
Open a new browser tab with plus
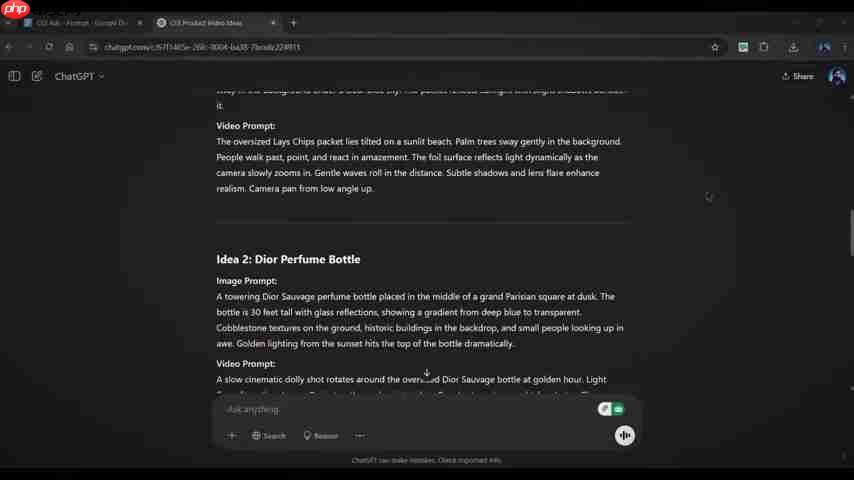click(x=294, y=23)
